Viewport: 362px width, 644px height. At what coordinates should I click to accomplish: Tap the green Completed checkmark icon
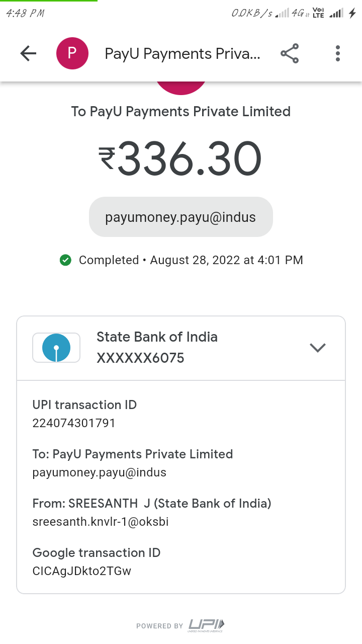click(65, 260)
